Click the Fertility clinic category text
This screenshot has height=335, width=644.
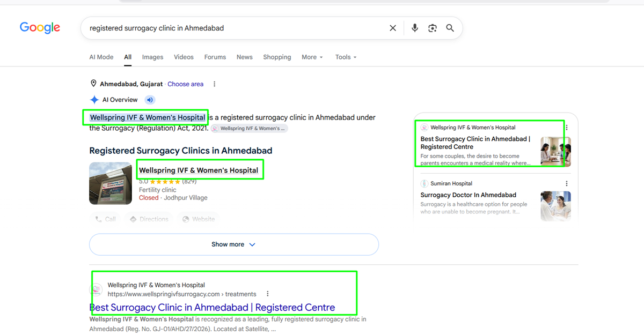tap(158, 190)
